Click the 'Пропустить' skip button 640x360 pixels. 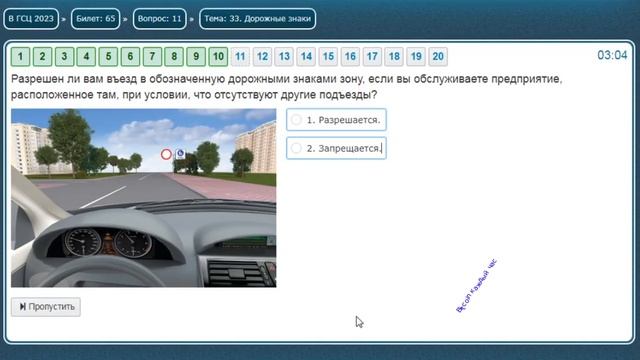pos(46,307)
